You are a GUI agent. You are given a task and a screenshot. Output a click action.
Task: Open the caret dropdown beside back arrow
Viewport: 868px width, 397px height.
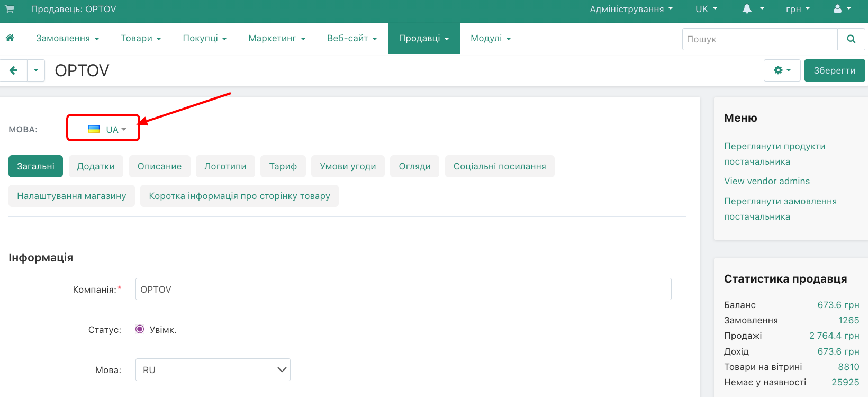tap(36, 70)
